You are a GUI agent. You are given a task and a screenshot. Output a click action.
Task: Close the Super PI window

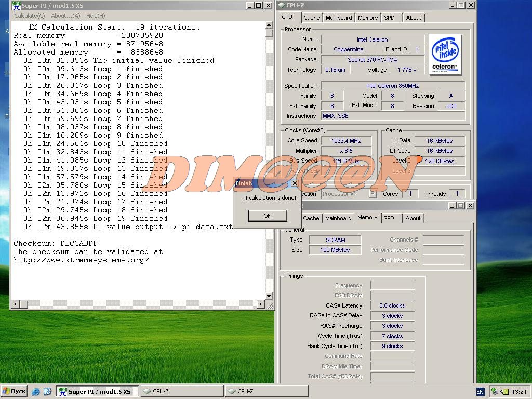pyautogui.click(x=268, y=5)
